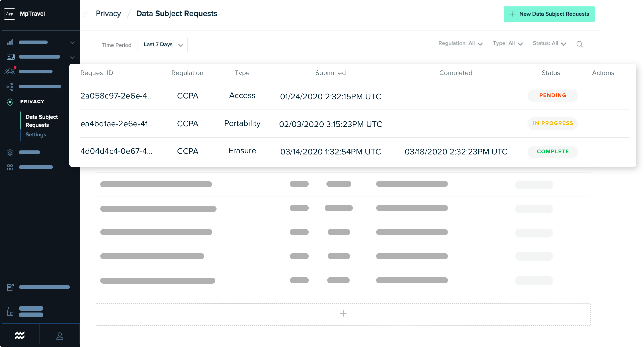
Task: Open the Regulation: All filter dropdown
Action: 460,44
